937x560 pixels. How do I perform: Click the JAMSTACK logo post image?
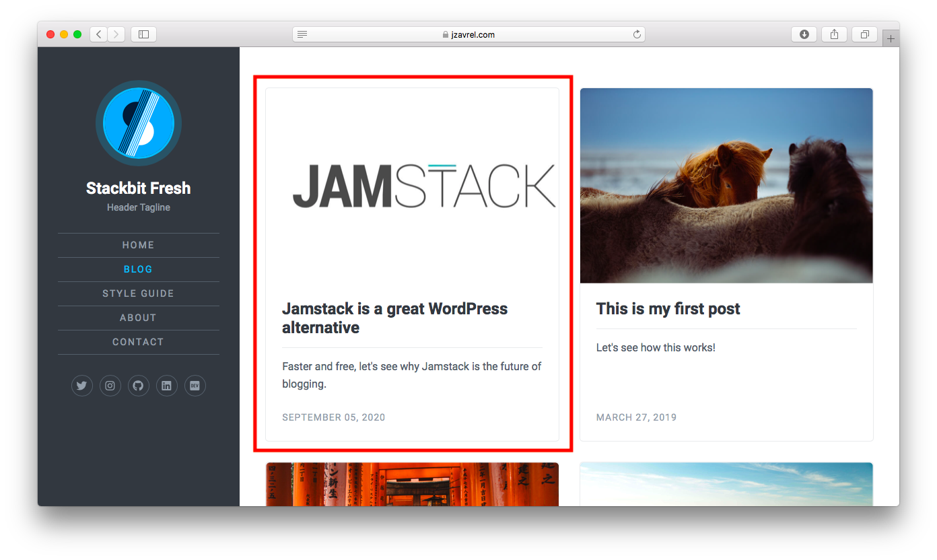[x=413, y=186]
